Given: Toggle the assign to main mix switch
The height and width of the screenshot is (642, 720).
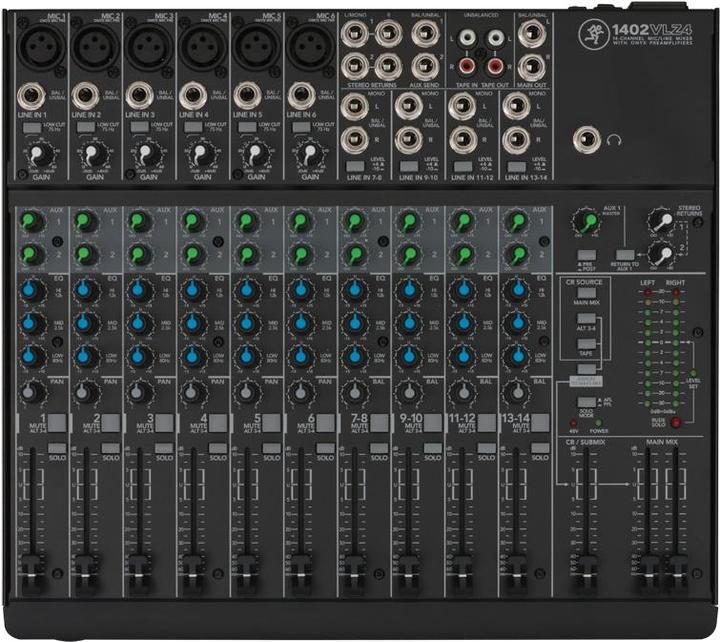Looking at the screenshot, I should (586, 369).
